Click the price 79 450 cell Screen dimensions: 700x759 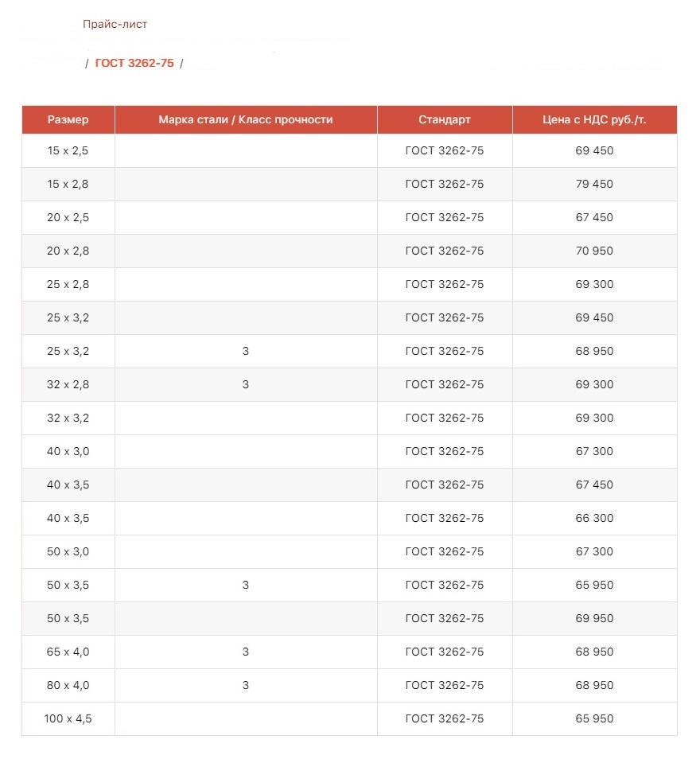point(594,184)
